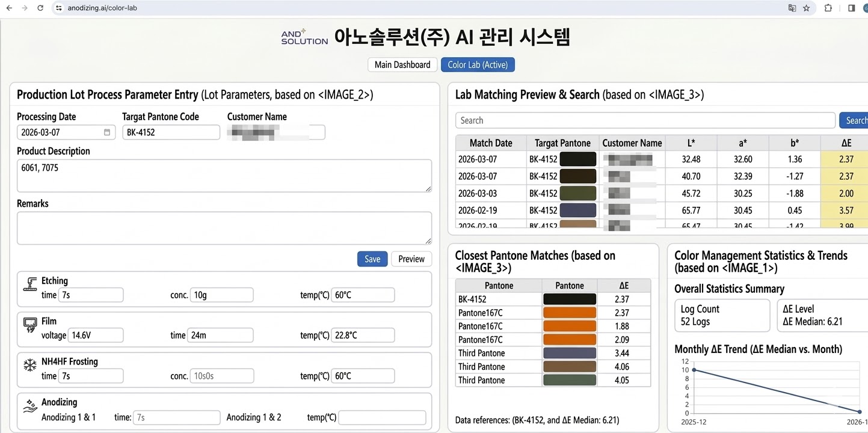Click the swatch in the row with L* 32.48
This screenshot has width=868, height=433.
(x=578, y=159)
